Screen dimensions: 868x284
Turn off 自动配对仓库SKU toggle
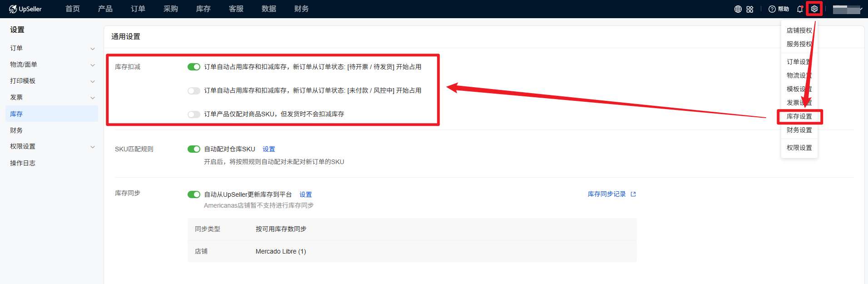[194, 149]
